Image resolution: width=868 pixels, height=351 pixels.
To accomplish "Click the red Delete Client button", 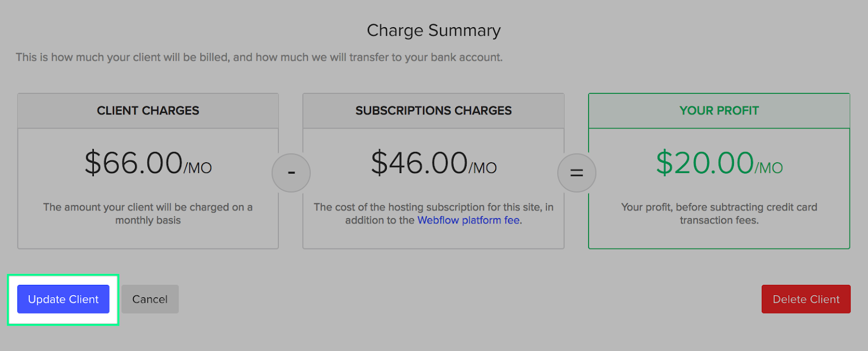I will (x=806, y=299).
